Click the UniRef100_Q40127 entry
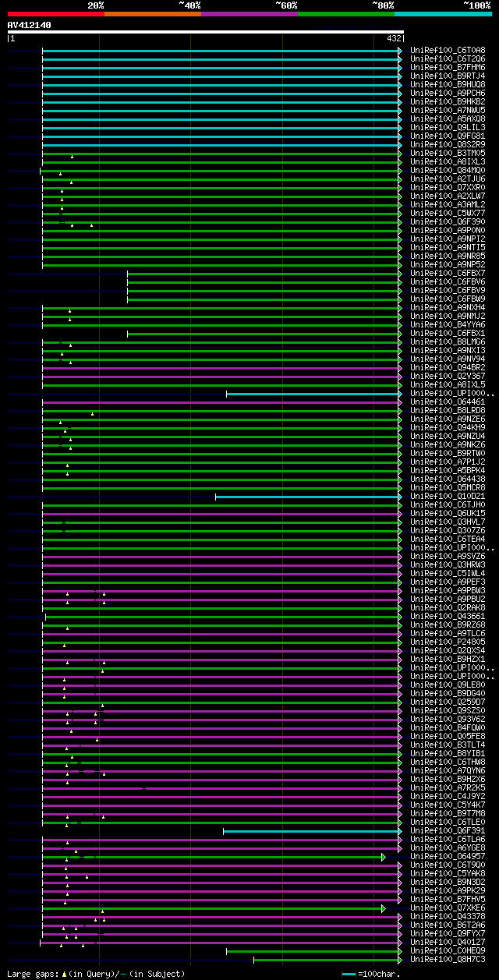This screenshot has height=980, width=499. click(448, 942)
